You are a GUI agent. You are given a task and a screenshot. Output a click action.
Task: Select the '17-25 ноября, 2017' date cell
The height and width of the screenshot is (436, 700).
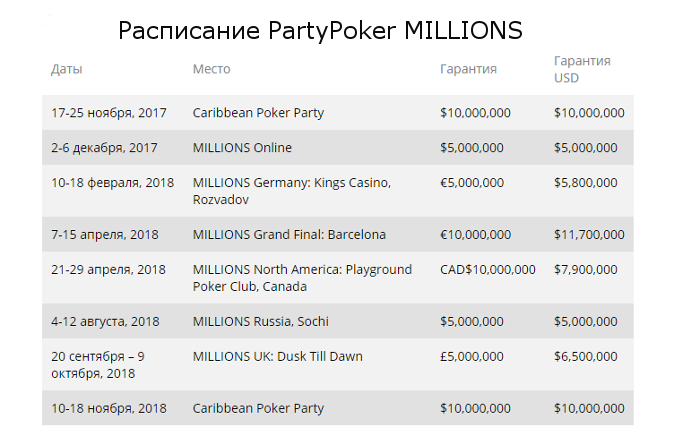tap(109, 113)
